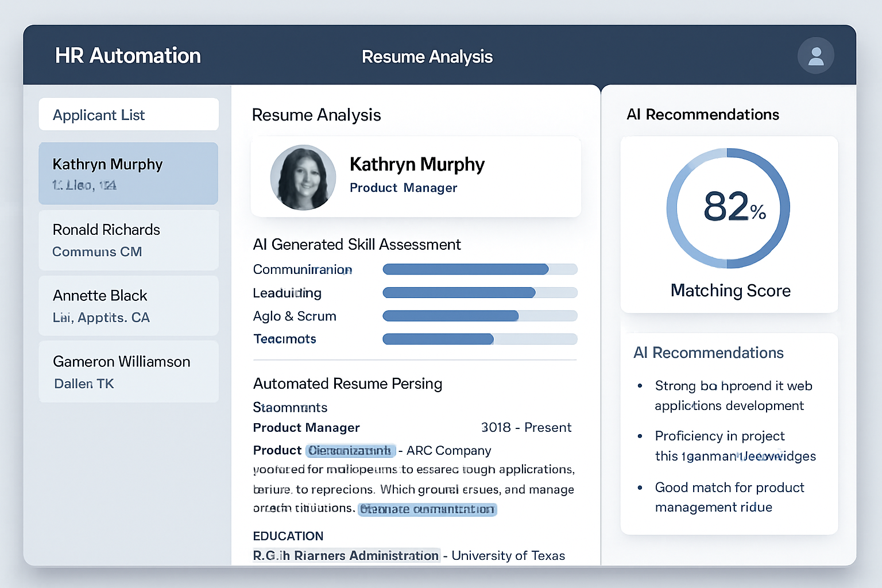
Task: Open Gameron Williamson's applicant entry
Action: click(x=129, y=372)
